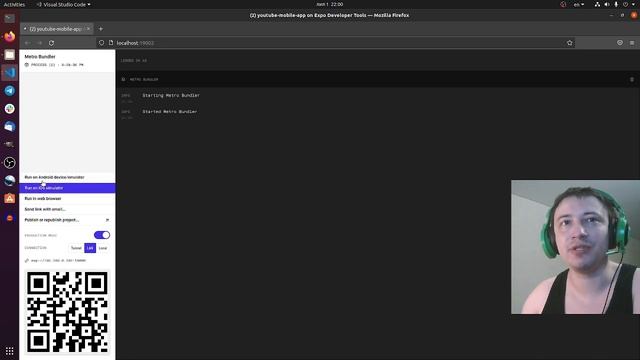Viewport: 640px width, 360px height.
Task: Copy the exp:// LAN URL
Action: [x=58, y=260]
